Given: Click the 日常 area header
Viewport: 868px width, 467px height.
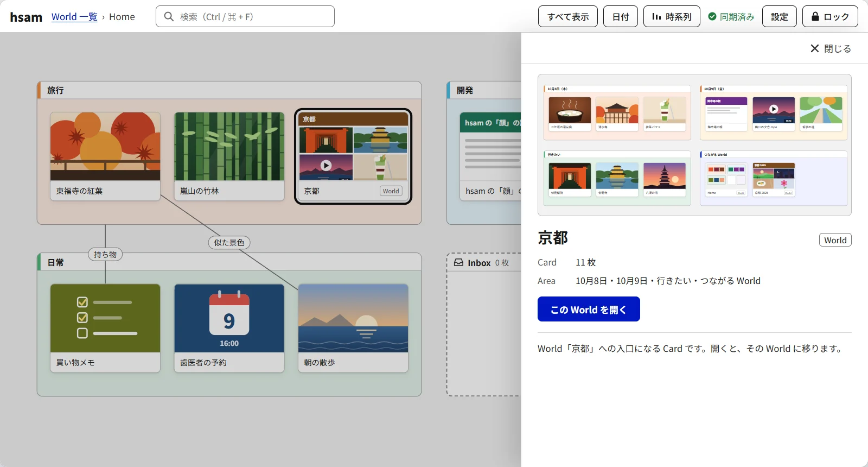Looking at the screenshot, I should [x=229, y=262].
